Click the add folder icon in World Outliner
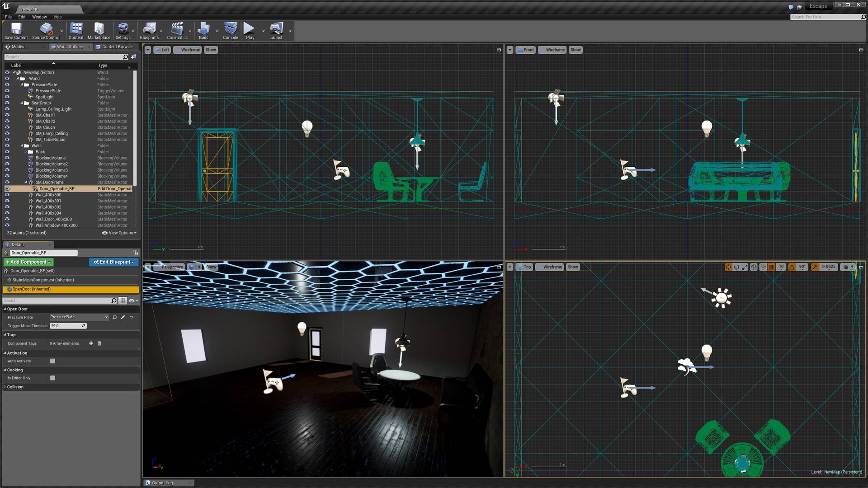 click(134, 57)
